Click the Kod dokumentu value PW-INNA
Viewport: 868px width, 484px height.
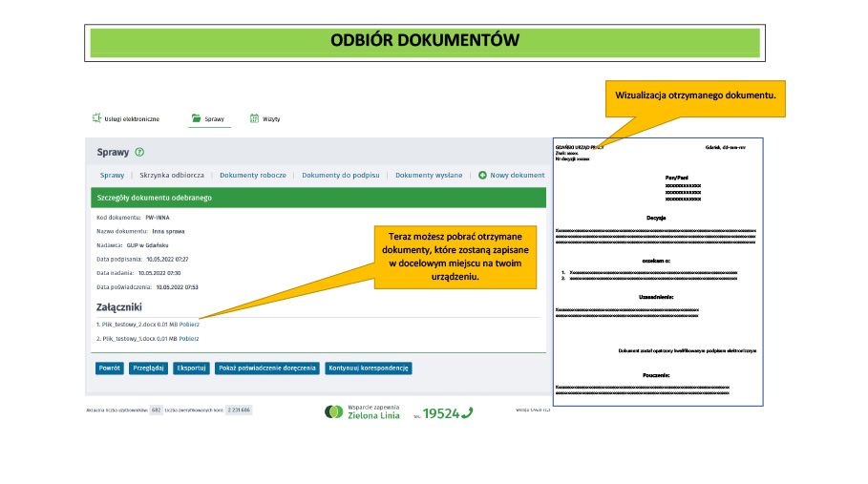(158, 218)
